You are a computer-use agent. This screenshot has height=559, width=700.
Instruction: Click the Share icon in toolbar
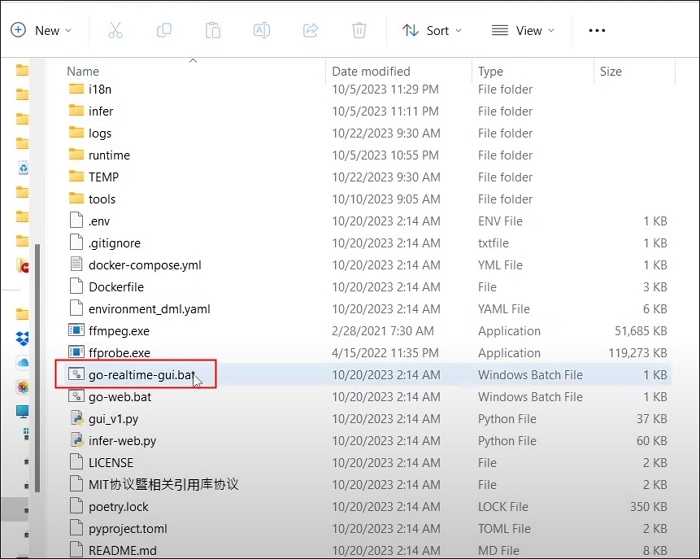(309, 30)
